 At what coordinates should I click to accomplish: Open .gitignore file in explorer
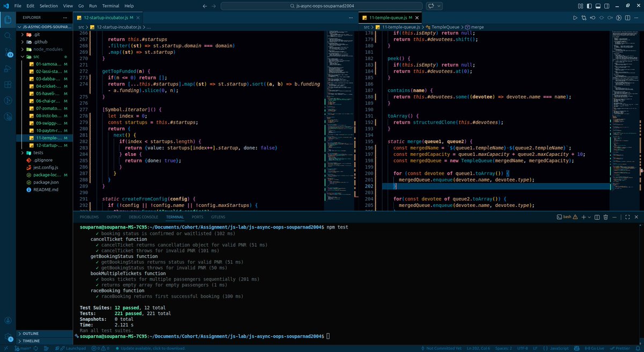44,161
